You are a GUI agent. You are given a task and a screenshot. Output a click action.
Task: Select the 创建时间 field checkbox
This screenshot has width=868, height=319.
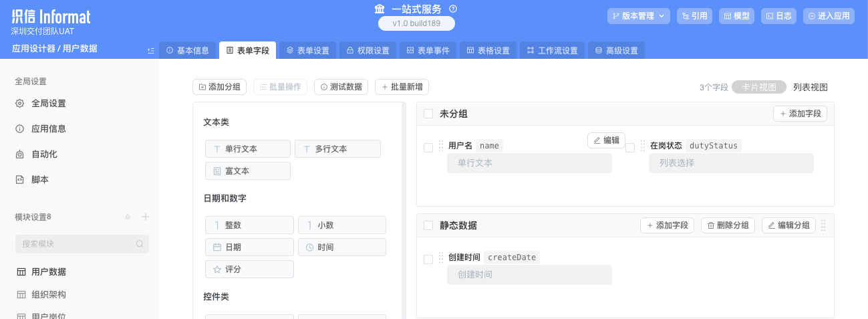pos(428,259)
